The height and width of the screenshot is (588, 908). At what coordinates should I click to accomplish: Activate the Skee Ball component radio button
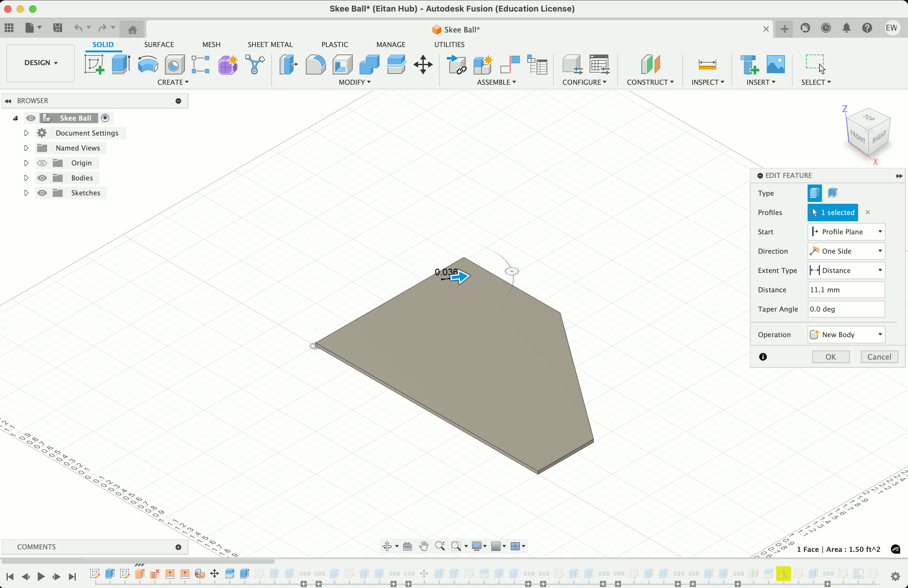coord(105,118)
